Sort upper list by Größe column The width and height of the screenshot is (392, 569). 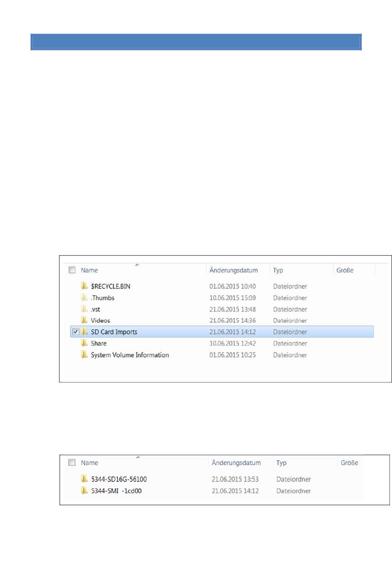click(345, 270)
